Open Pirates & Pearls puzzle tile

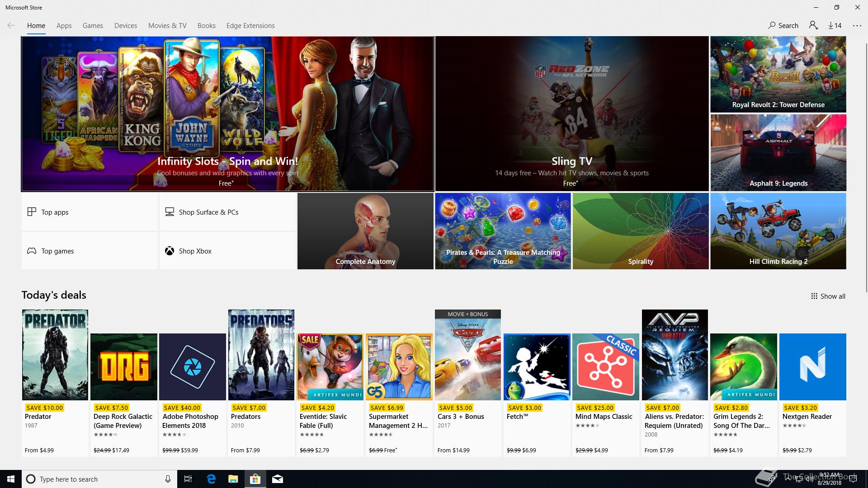tap(503, 231)
